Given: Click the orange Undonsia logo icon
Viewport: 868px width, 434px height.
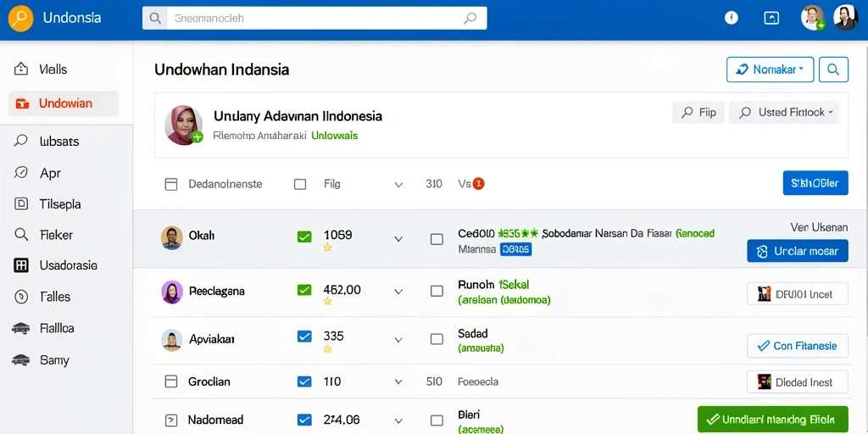Looking at the screenshot, I should (20, 19).
